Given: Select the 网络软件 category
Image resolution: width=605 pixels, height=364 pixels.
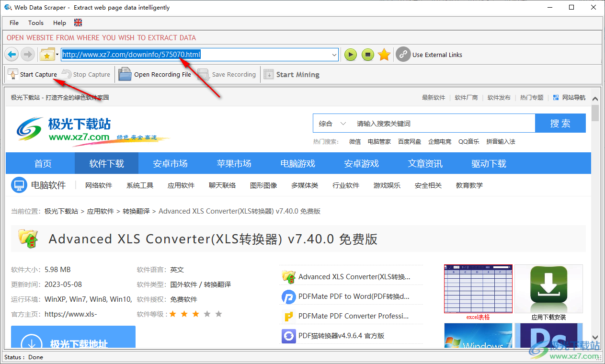Looking at the screenshot, I should pos(99,185).
